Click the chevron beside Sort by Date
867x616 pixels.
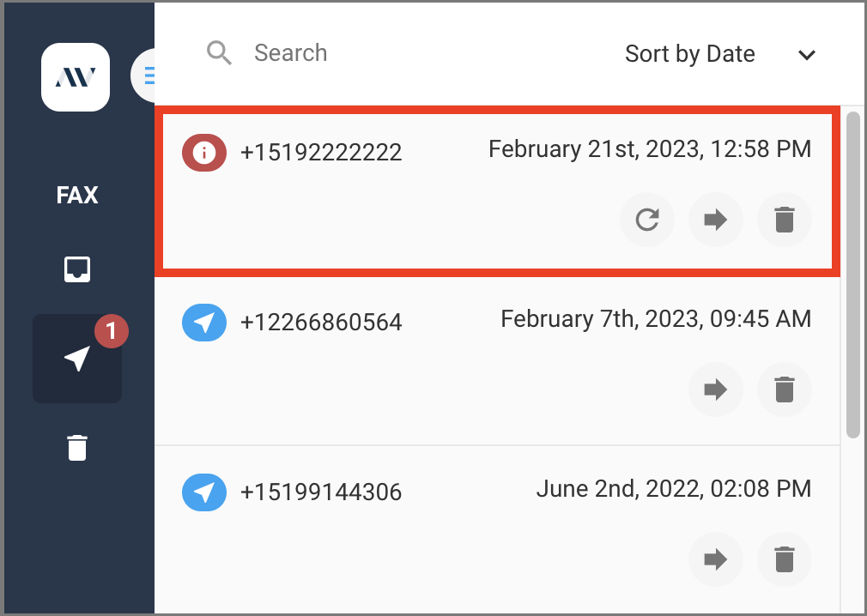click(x=807, y=55)
